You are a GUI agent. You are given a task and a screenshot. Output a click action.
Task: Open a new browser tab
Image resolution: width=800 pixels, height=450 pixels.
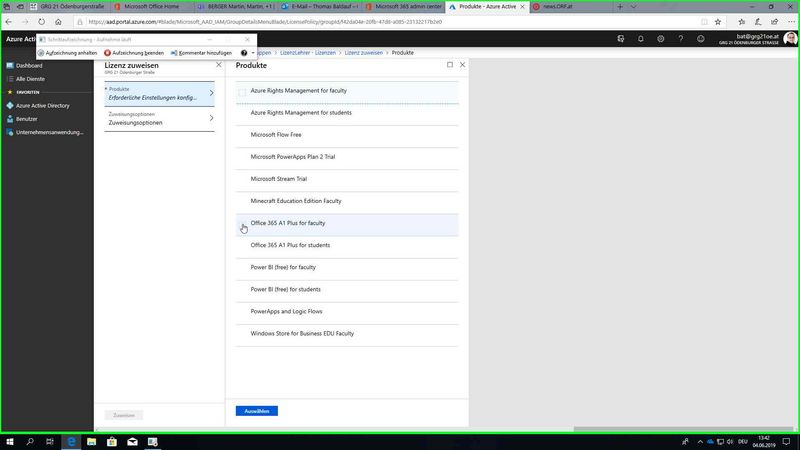pyautogui.click(x=620, y=7)
